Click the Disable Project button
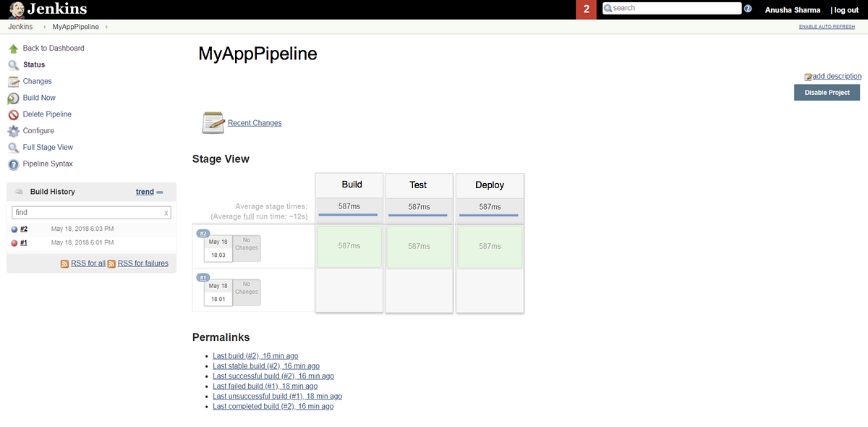Screen dimensions: 868x427 click(827, 93)
